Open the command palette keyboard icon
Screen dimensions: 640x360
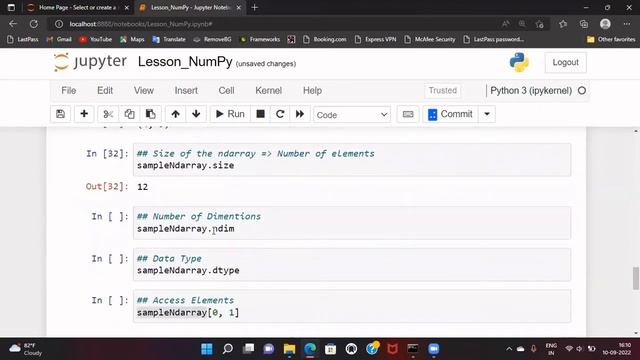coord(408,114)
